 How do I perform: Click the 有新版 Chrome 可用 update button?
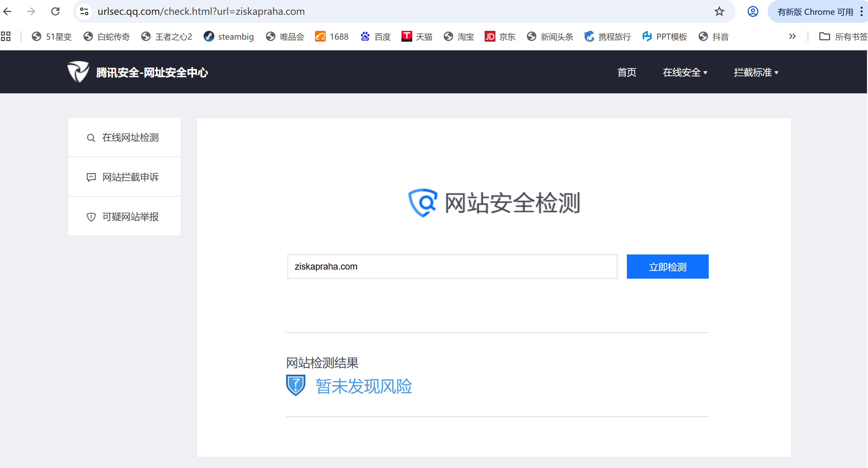pos(815,12)
